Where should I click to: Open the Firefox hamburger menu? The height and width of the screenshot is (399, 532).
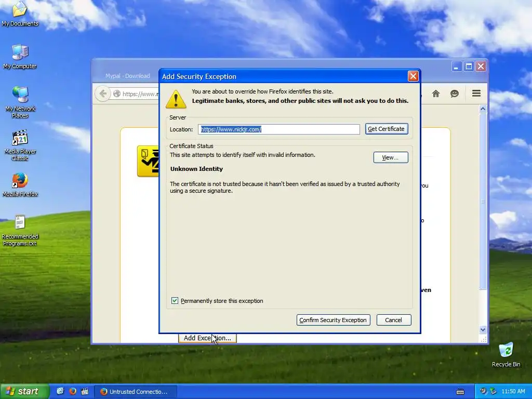coord(476,94)
